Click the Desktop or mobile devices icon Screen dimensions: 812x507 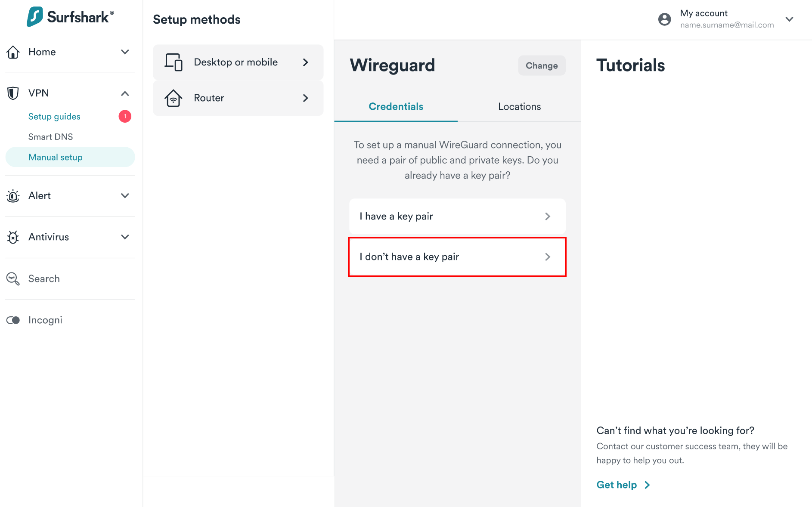tap(174, 62)
